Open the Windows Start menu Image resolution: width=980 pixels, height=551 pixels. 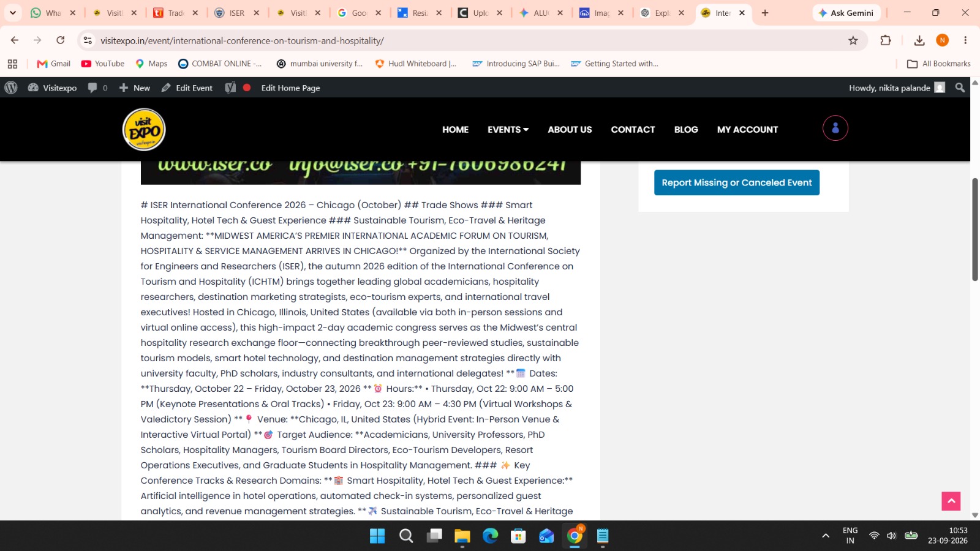pos(377,536)
